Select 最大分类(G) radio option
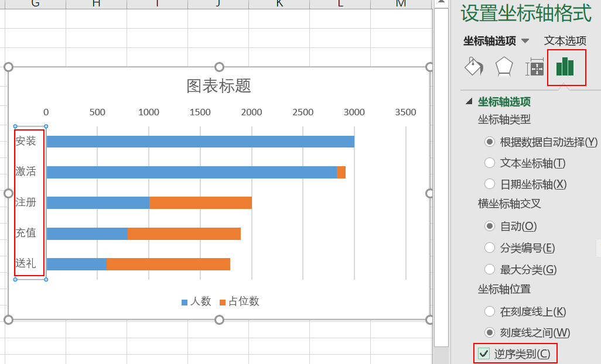Viewport: 601px width, 364px height. (490, 269)
